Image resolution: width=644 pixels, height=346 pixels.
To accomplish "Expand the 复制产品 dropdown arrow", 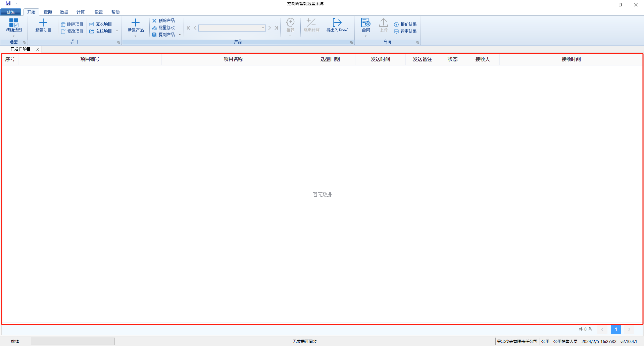I will (x=180, y=35).
